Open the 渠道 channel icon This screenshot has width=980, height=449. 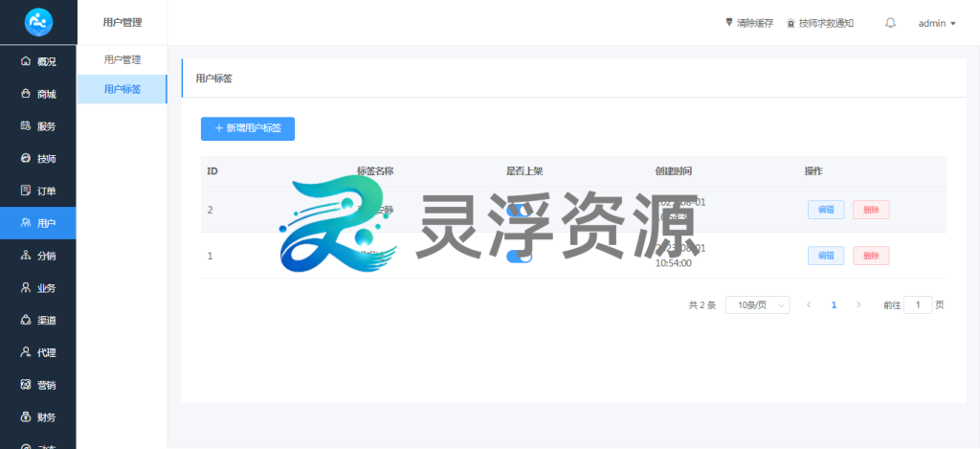pyautogui.click(x=26, y=320)
